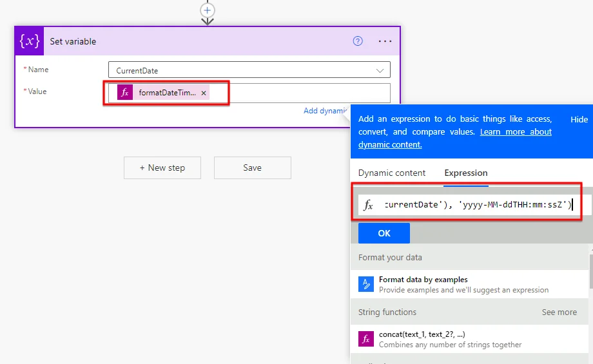Remove the formatDateTime token with the x
Screen dimensions: 593x364
[204, 93]
